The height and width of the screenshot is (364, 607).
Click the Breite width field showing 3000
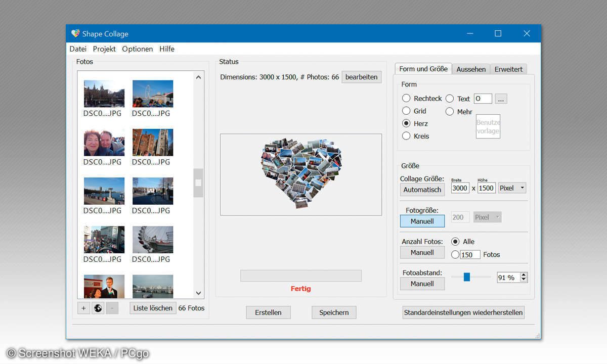[x=460, y=188]
